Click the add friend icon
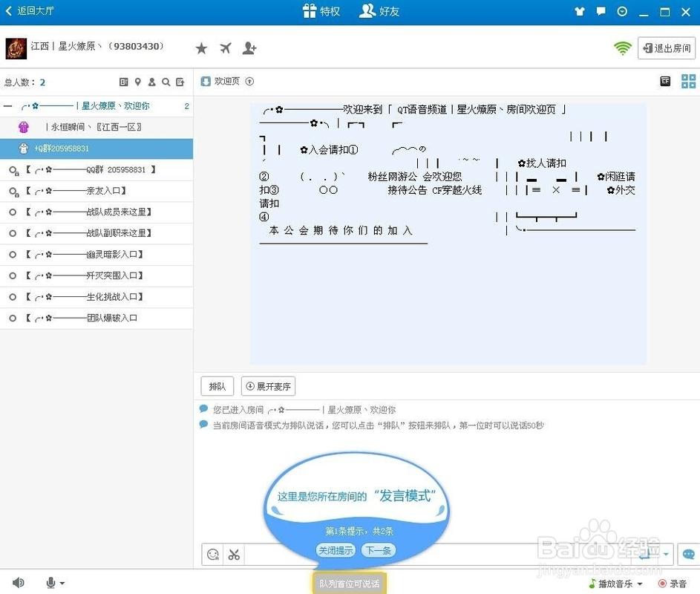 [249, 48]
